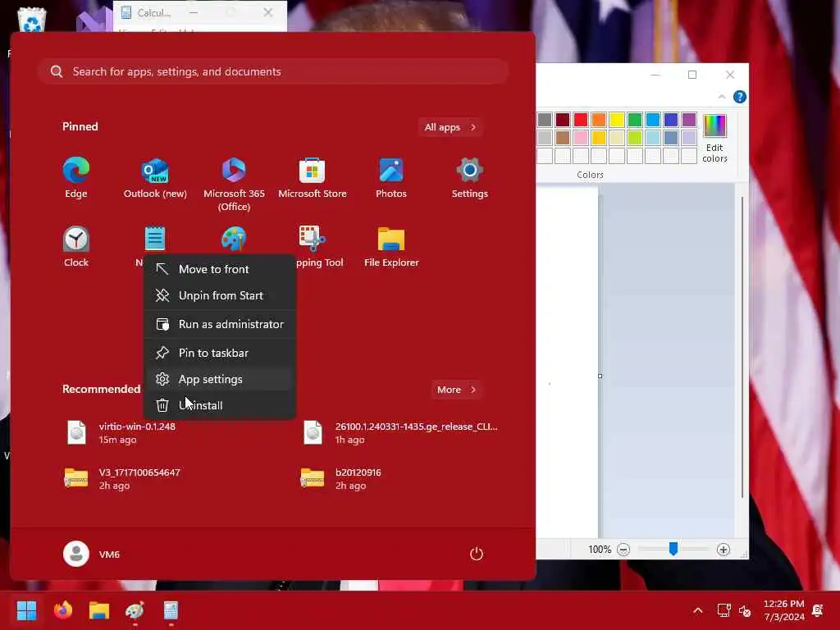Click the Power button in Start menu

(477, 554)
